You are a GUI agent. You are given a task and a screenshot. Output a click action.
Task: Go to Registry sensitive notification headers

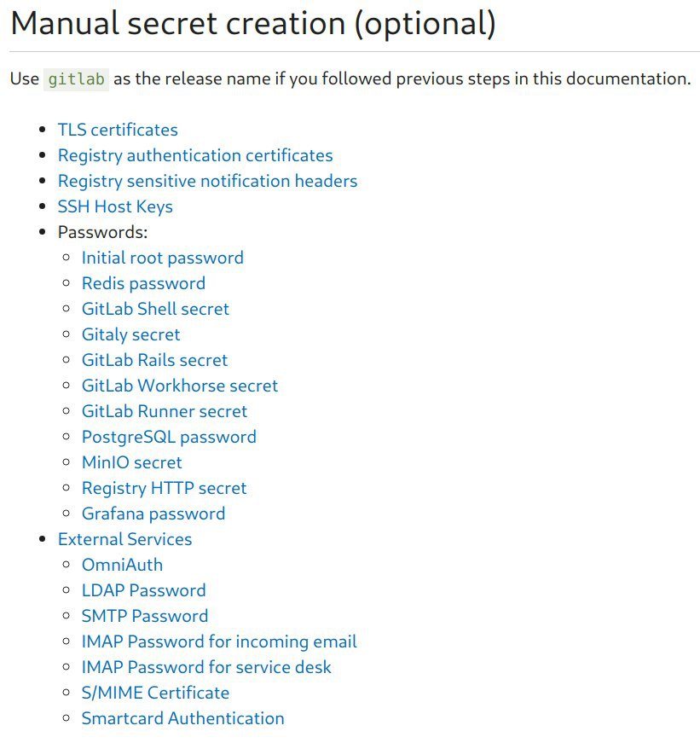click(207, 181)
